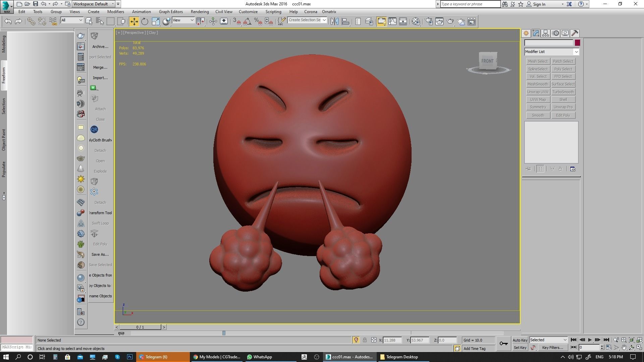Toggle the Isolate Selection light-bulb button
Viewport: 644px width, 362px height.
click(x=356, y=340)
